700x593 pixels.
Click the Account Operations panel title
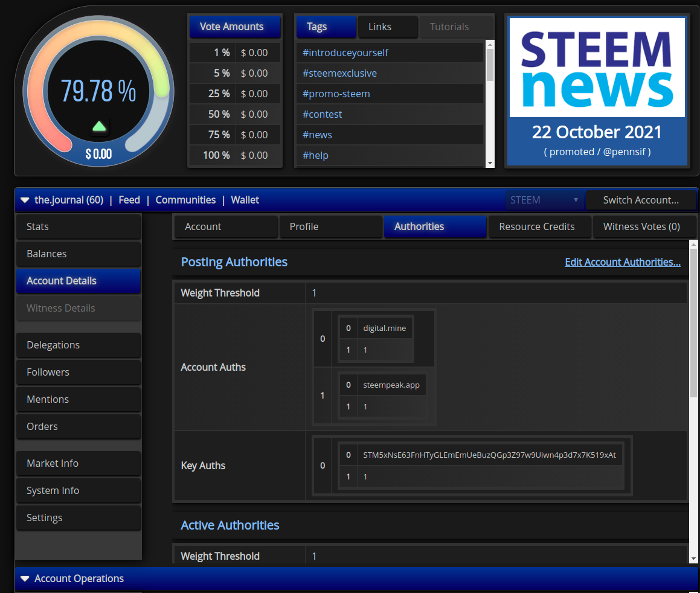tap(79, 579)
